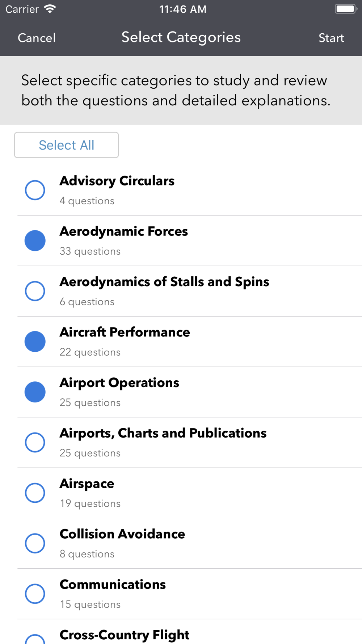This screenshot has height=644, width=362.
Task: Select the Collision Avoidance radio circle
Action: (35, 543)
